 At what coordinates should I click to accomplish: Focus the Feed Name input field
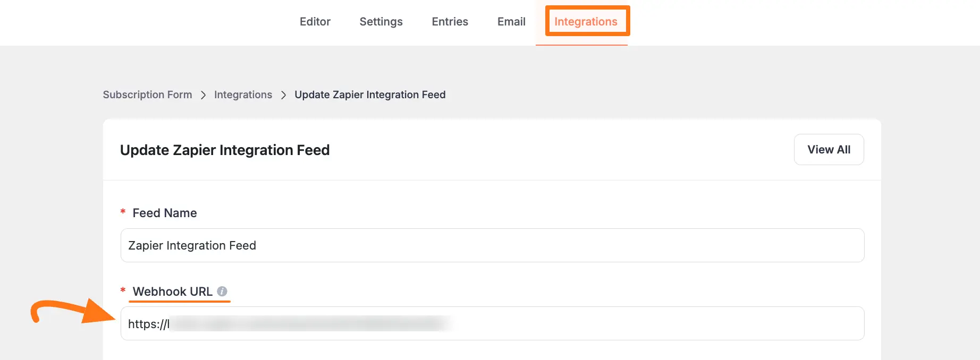point(492,245)
